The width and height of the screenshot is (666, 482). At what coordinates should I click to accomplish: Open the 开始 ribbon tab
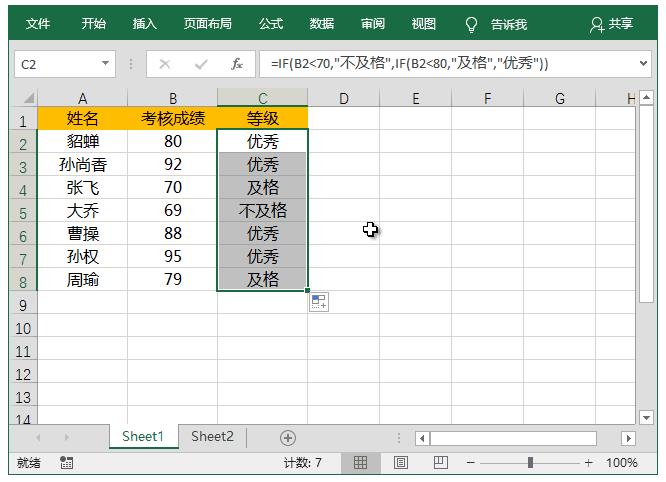(x=93, y=24)
